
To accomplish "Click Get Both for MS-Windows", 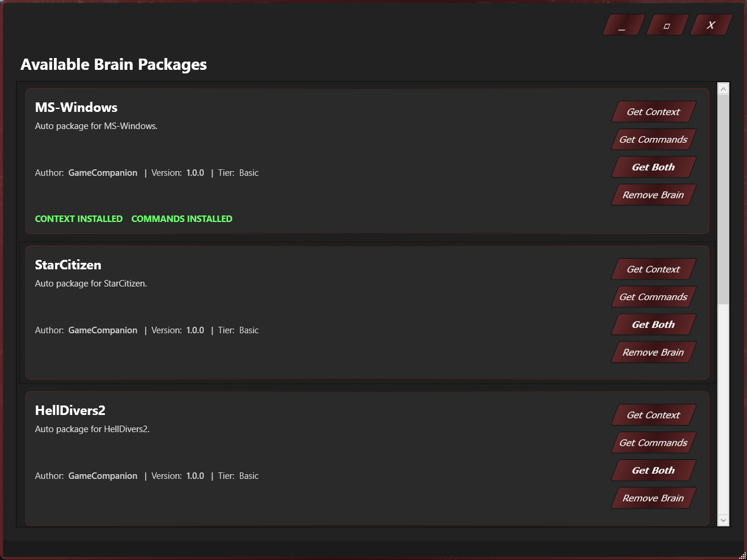I will (653, 167).
